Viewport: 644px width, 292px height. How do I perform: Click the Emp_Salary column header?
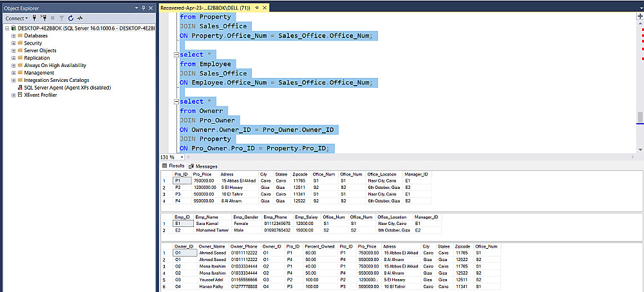(306, 217)
